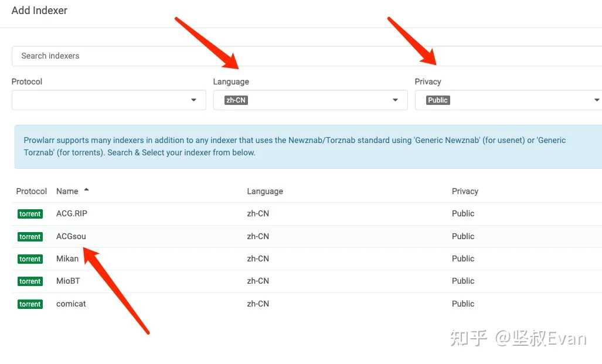
Task: Select the Mikan indexer name
Action: pyautogui.click(x=67, y=258)
